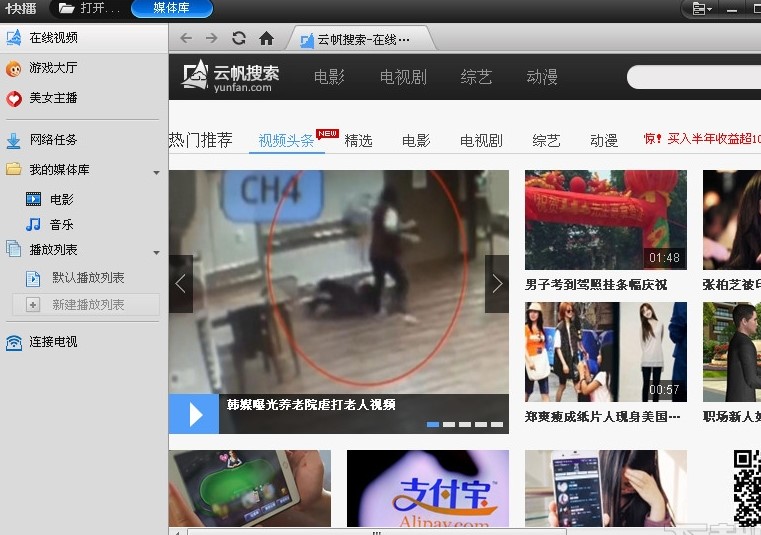Select the 电影 film icon in media library
This screenshot has width=761, height=535.
tap(33, 199)
